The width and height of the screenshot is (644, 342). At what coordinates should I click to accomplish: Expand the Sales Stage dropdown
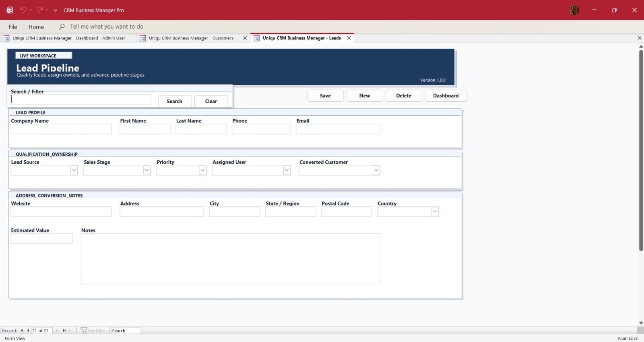click(x=147, y=170)
